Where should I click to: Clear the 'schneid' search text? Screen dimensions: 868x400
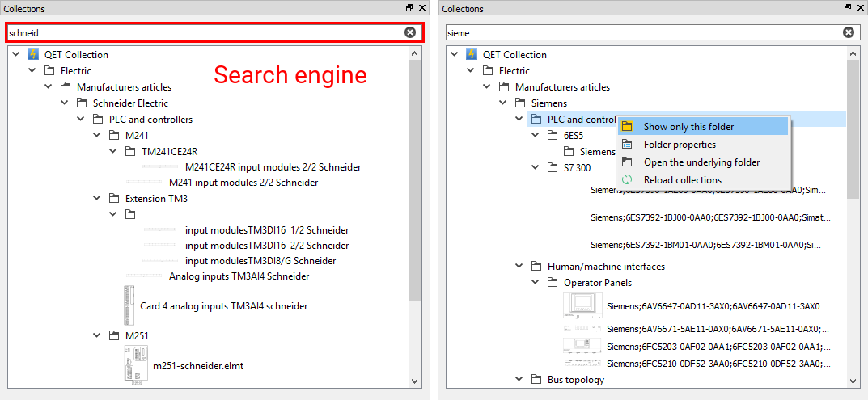pyautogui.click(x=409, y=32)
